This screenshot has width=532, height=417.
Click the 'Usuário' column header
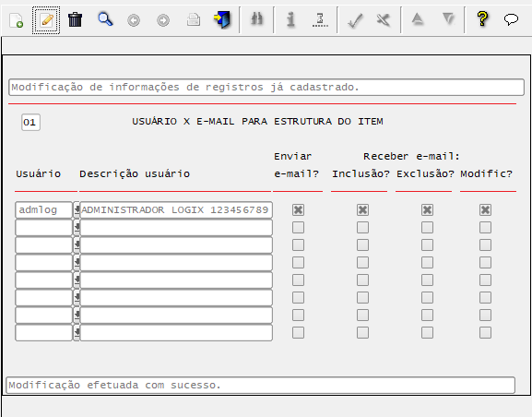click(39, 173)
